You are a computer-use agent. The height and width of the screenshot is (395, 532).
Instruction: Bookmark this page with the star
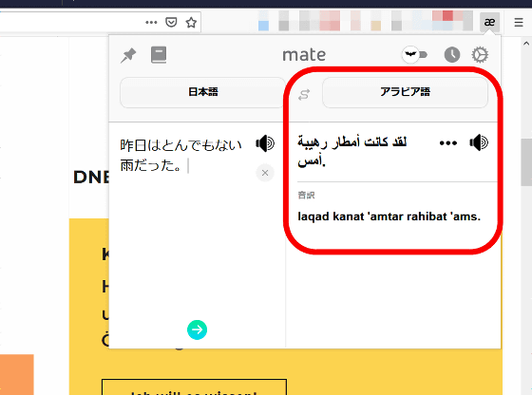point(191,23)
